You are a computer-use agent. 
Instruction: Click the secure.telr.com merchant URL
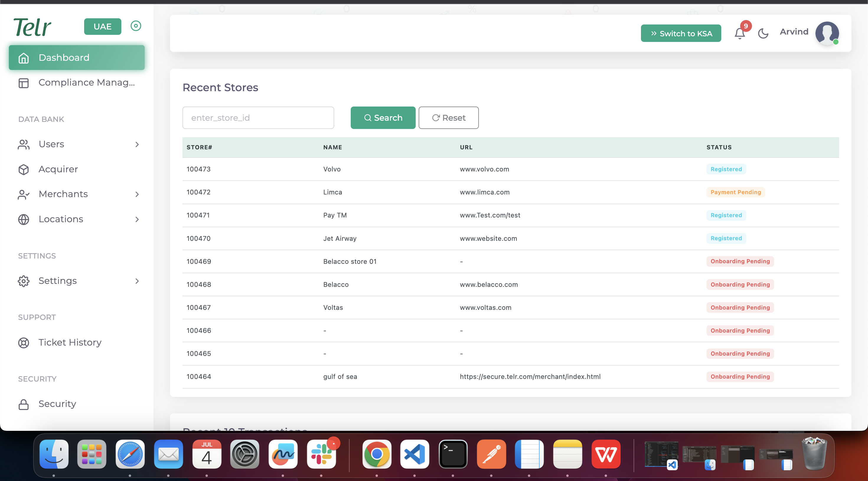(530, 377)
